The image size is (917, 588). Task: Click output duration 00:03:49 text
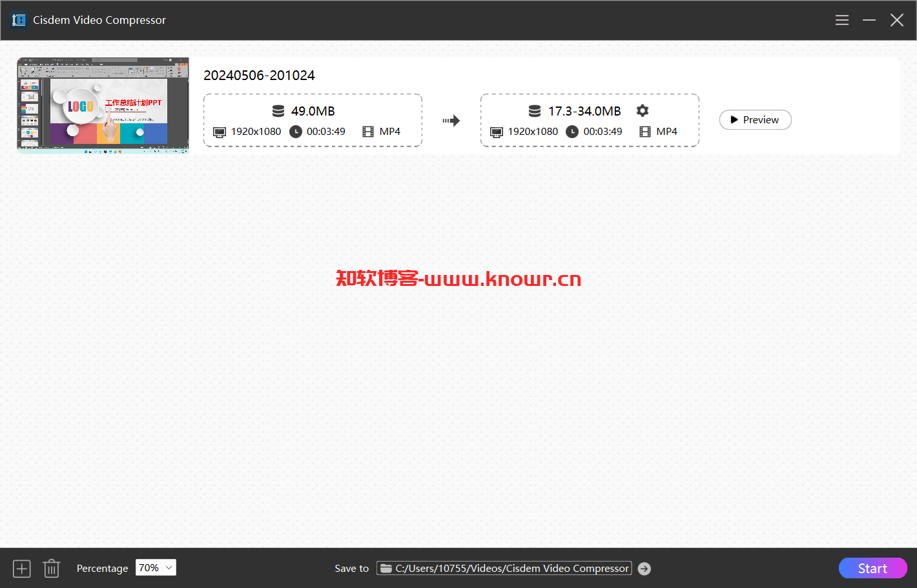[603, 132]
